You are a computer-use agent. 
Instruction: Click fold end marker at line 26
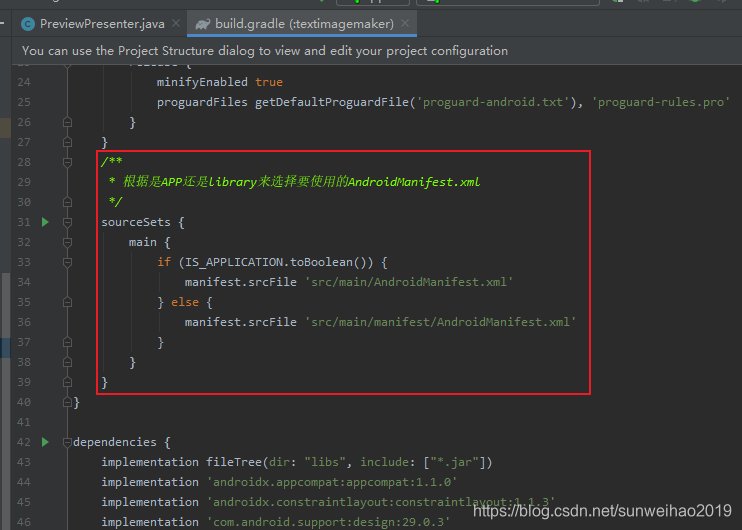pos(67,123)
